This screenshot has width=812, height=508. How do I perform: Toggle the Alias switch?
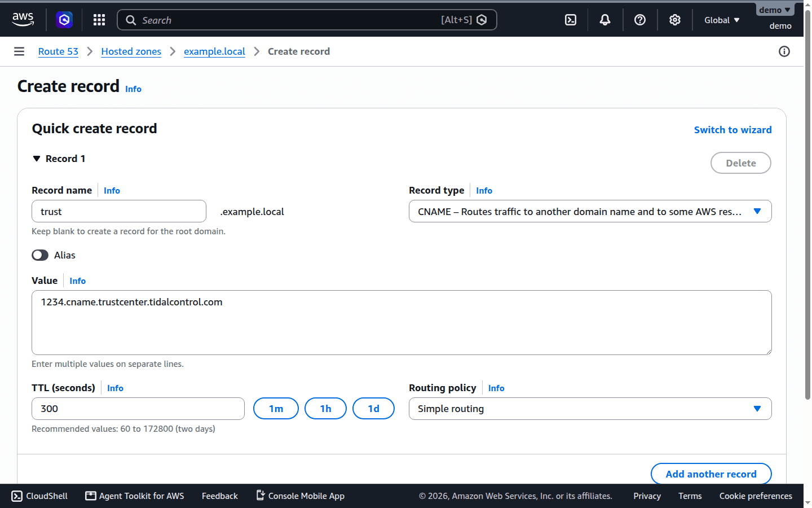pyautogui.click(x=40, y=255)
